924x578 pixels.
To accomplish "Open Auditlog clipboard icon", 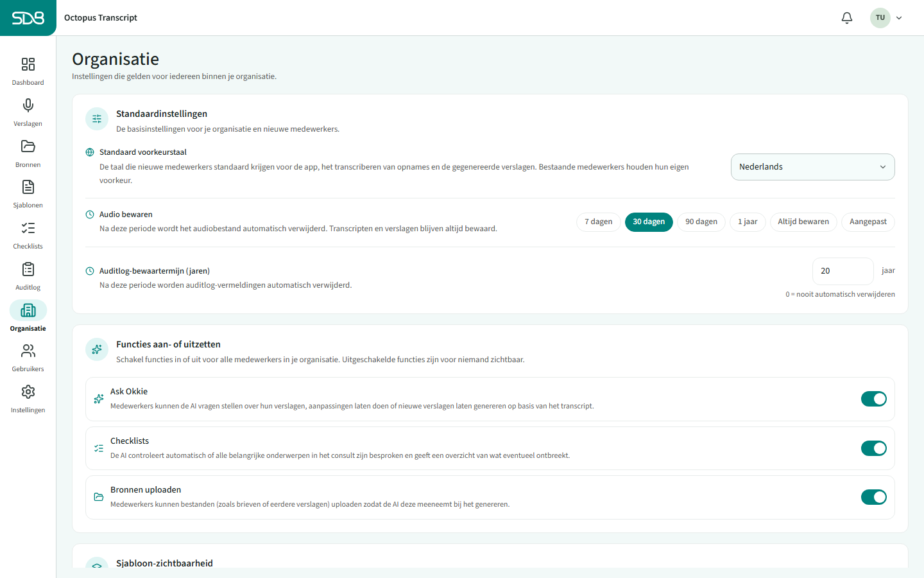I will [28, 269].
